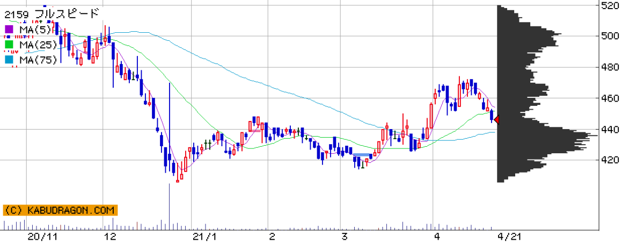This screenshot has height=243, width=644.
Task: Click the 4 month axis label
Action: point(437,237)
